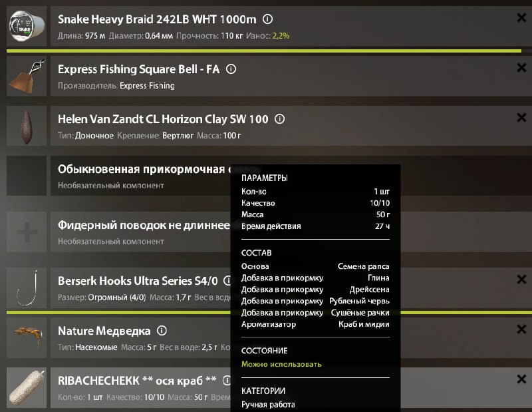The height and width of the screenshot is (412, 532).
Task: Select the RIBACHECHEKK groundbait thumbnail
Action: (x=27, y=387)
